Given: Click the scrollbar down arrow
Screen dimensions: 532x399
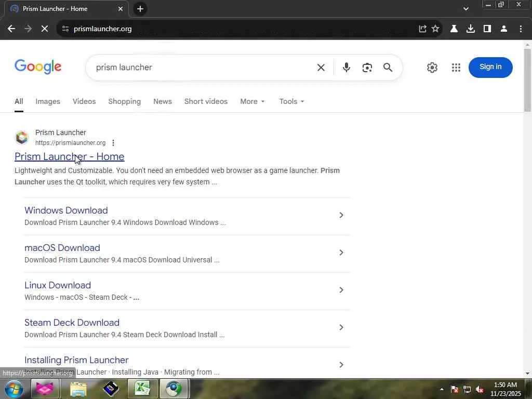Looking at the screenshot, I should (528, 374).
